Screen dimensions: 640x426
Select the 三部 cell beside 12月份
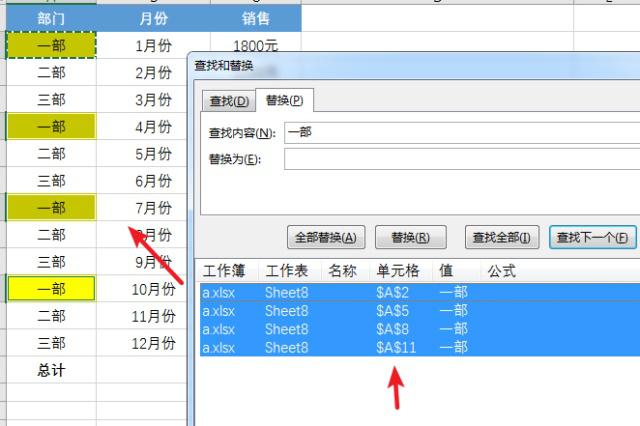[x=51, y=343]
